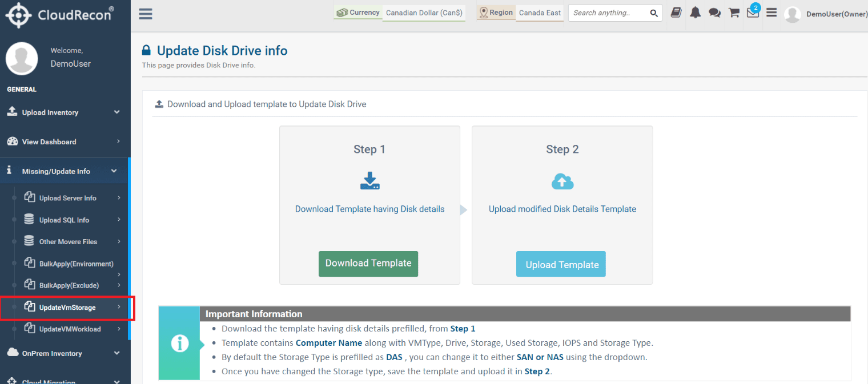Click the Important Information header bar
This screenshot has width=868, height=384.
coord(524,314)
